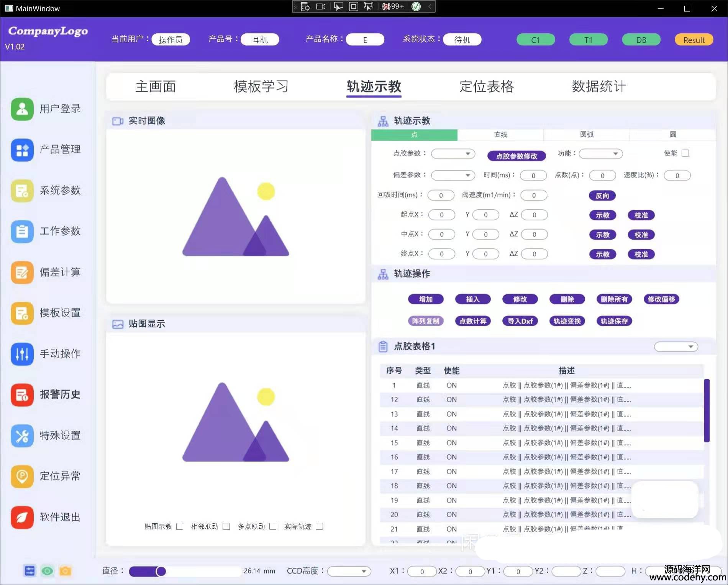Open the 工作参数 work parameters icon
This screenshot has height=585, width=728.
(22, 232)
